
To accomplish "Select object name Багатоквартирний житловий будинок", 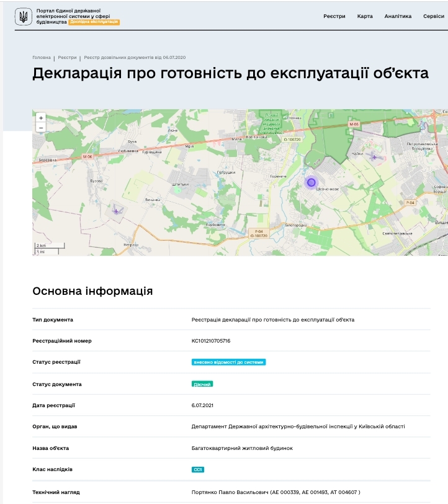I will pyautogui.click(x=242, y=448).
